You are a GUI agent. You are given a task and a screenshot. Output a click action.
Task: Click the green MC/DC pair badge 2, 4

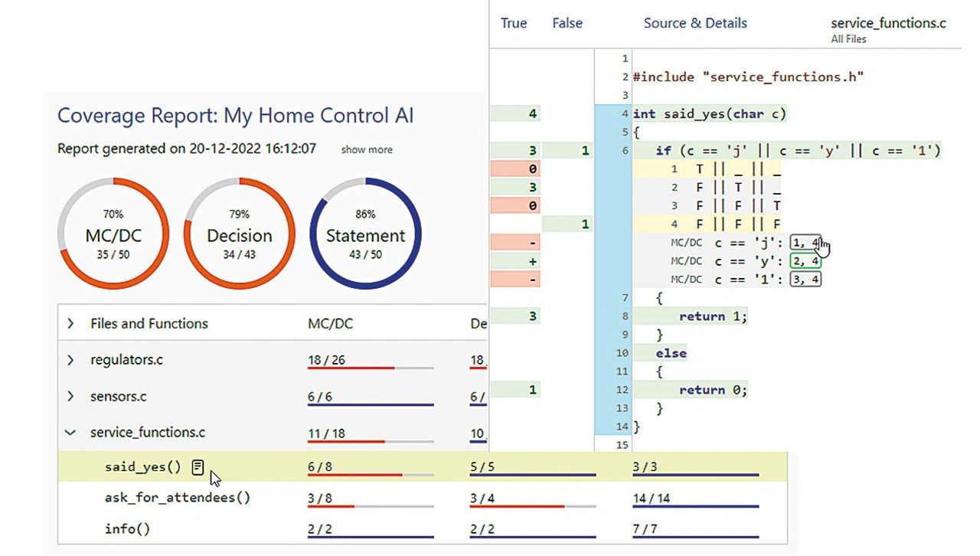click(805, 261)
